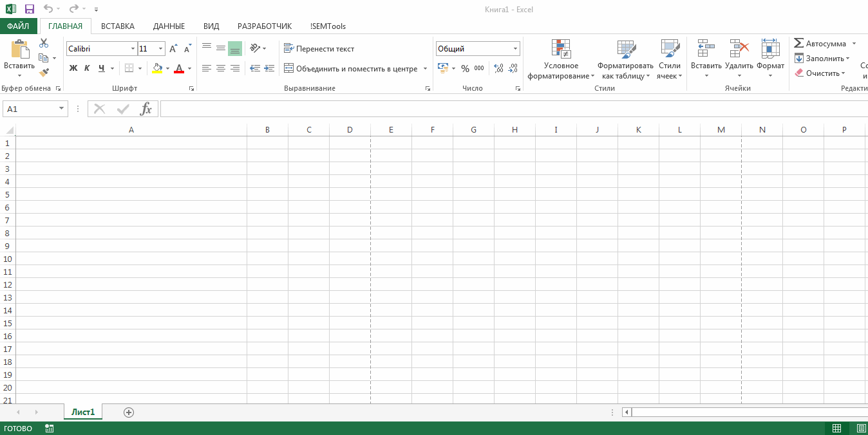Toggle underline Ч formatting

pos(102,68)
